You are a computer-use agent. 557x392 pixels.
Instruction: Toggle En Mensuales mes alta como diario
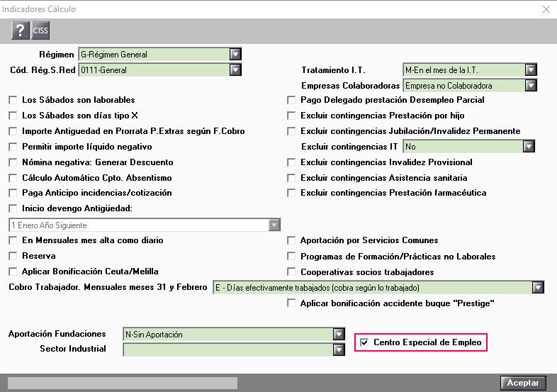point(13,240)
